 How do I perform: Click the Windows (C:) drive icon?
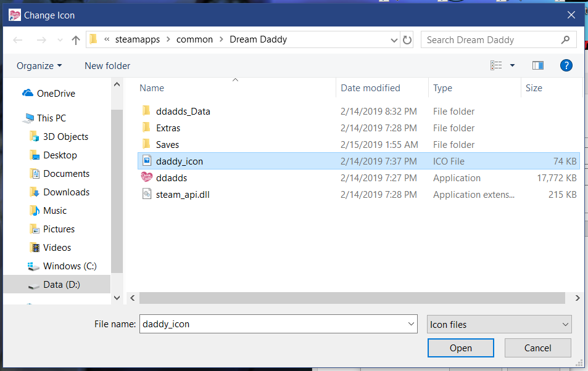tap(33, 266)
